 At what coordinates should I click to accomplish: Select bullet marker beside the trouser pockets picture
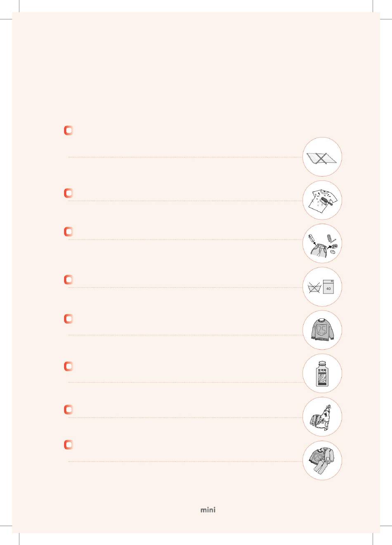(68, 232)
